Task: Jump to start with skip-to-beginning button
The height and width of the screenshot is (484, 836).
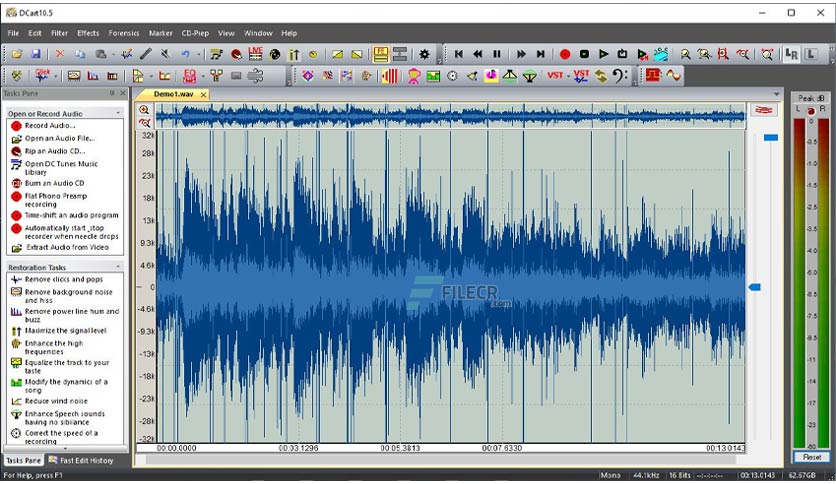Action: [459, 54]
